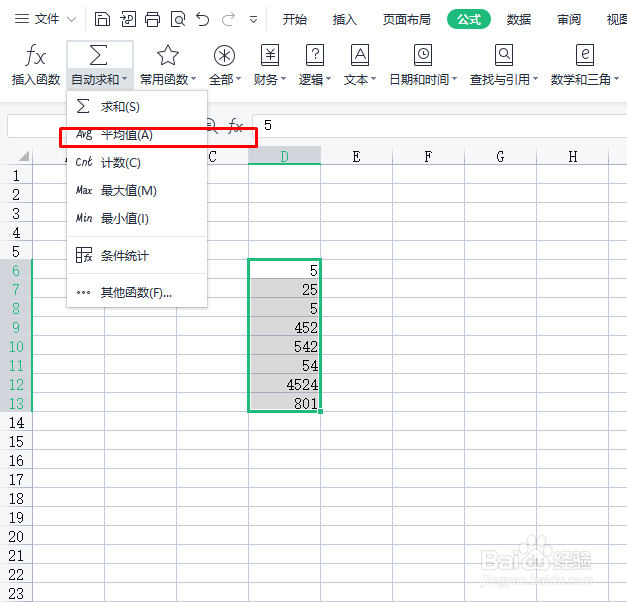Click the redo arrow

[228, 19]
